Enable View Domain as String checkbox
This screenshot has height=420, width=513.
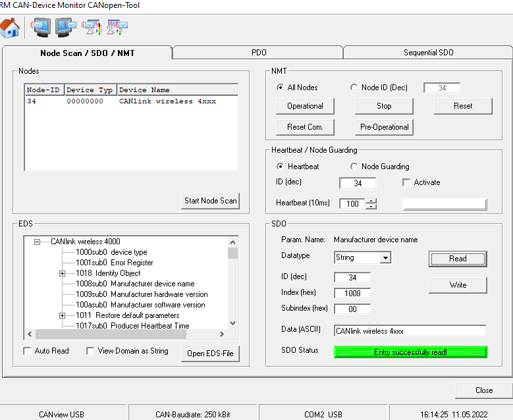(90, 351)
